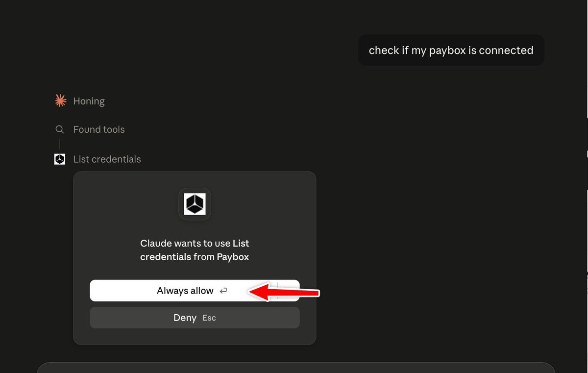Viewport: 588px width, 373px height.
Task: Click the "Honing" status text
Action: click(89, 101)
